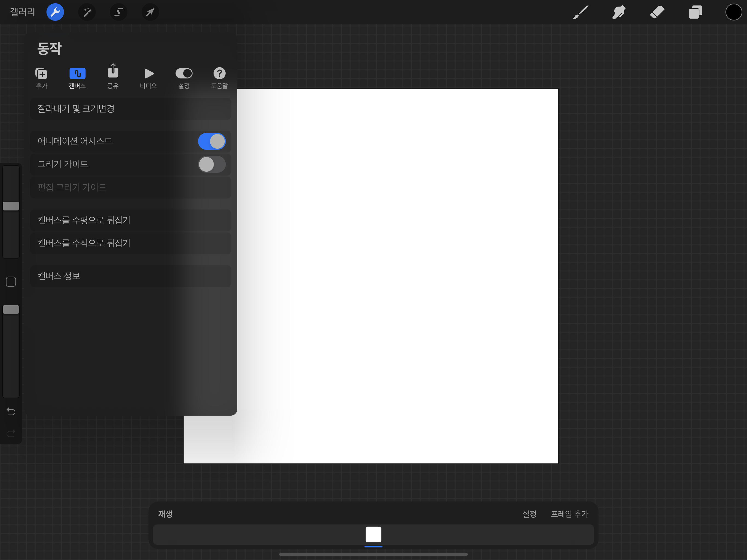Screen dimensions: 747x560
Task: Select the white frame thumbnail in timeline
Action: point(373,534)
